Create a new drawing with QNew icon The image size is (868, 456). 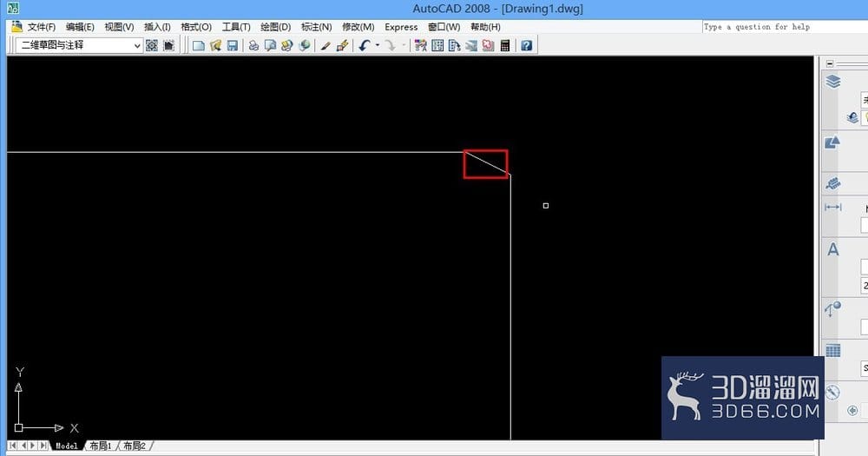pos(198,45)
